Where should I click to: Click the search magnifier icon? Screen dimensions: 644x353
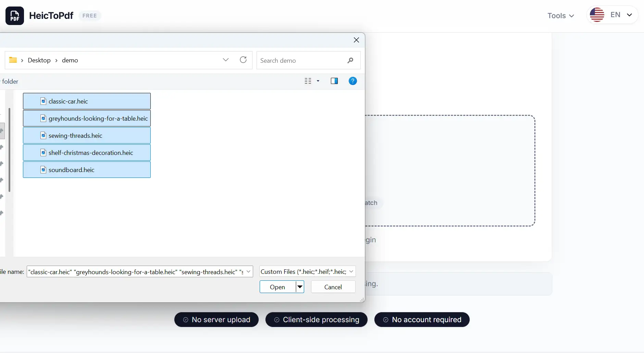pos(350,61)
